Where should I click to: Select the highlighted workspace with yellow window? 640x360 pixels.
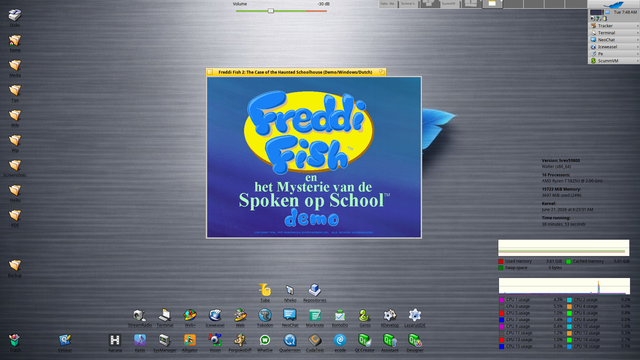[492, 4]
